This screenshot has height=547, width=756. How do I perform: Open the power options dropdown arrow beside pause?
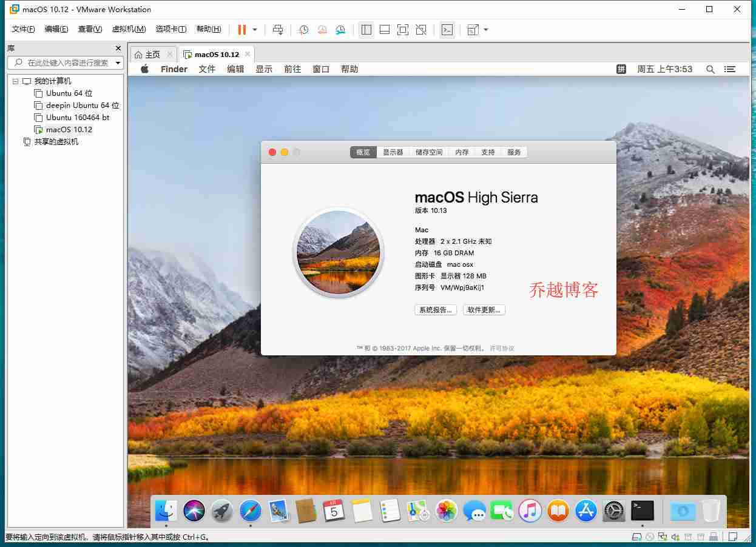255,30
